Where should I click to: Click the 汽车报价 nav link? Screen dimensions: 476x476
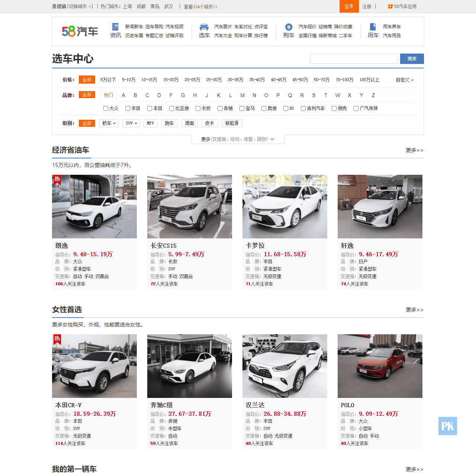coord(308,27)
